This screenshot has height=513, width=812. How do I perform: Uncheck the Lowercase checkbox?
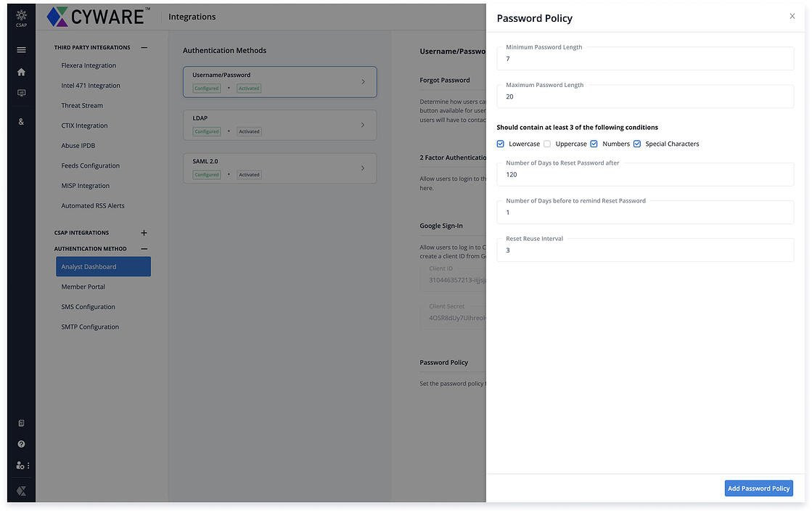tap(501, 144)
